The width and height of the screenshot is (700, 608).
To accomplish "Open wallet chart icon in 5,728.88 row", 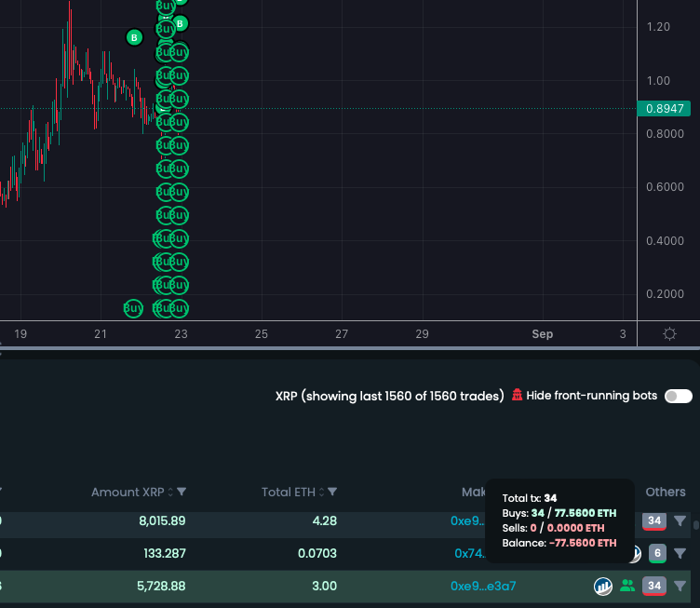I will pyautogui.click(x=602, y=587).
